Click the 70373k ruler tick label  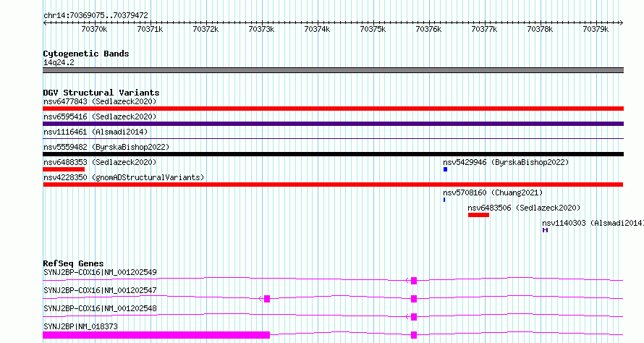point(262,29)
